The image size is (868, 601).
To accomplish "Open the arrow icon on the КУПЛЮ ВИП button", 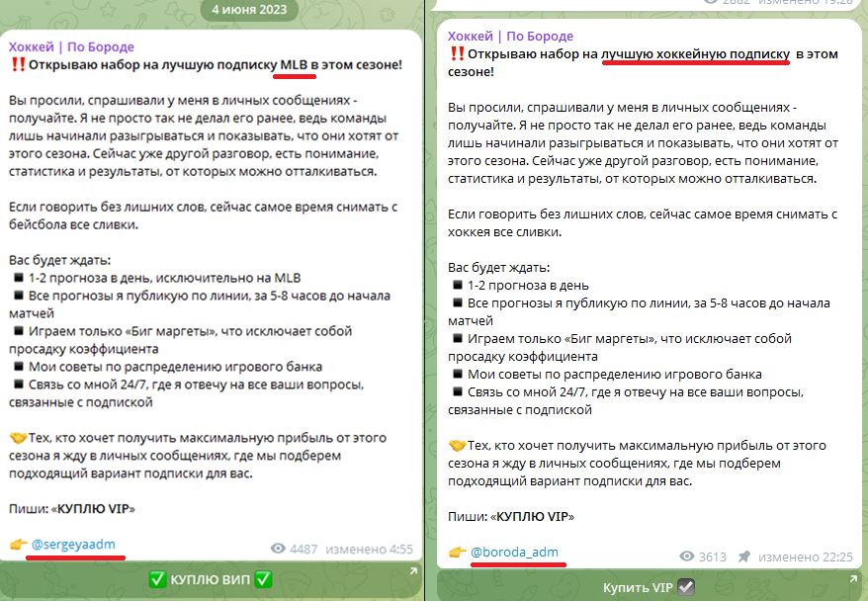I will coord(413,571).
